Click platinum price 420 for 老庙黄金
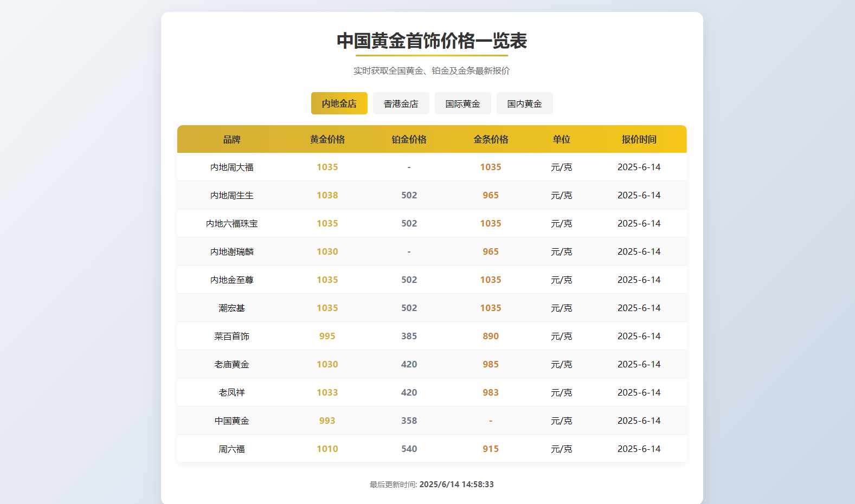The image size is (855, 504). click(409, 364)
